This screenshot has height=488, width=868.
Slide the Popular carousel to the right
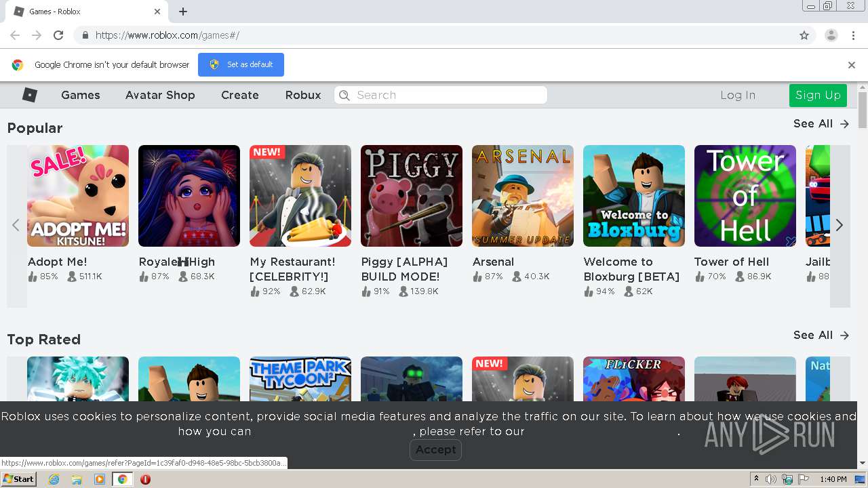[840, 225]
